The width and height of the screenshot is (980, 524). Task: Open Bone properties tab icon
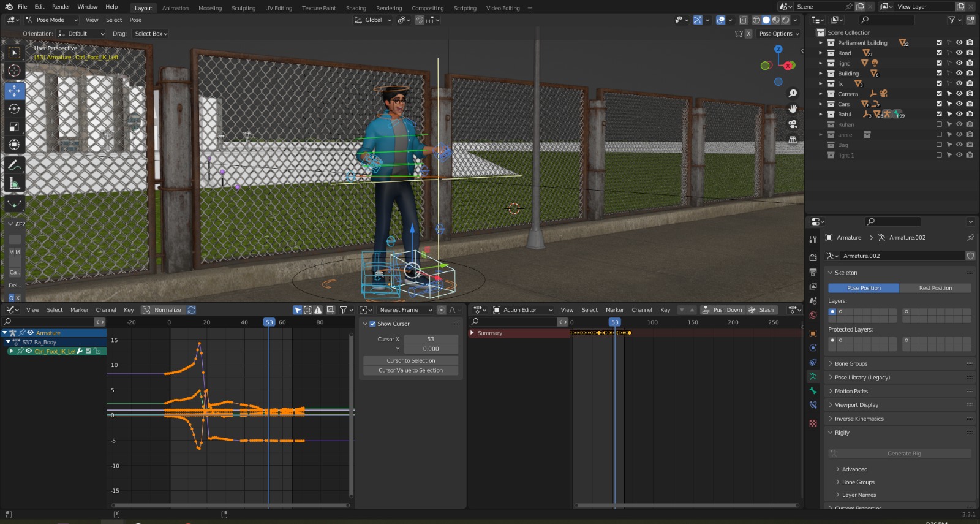point(813,390)
